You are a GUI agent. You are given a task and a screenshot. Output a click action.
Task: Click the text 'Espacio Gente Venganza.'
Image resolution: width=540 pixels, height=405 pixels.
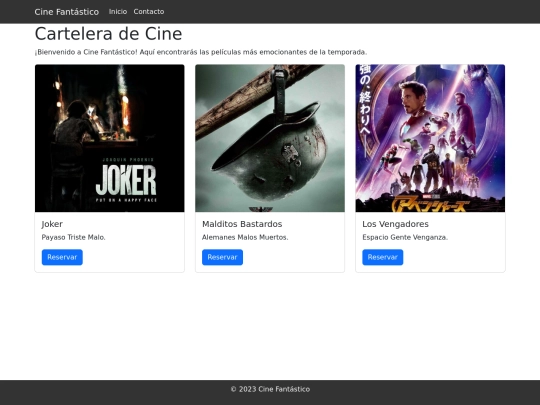(x=405, y=237)
